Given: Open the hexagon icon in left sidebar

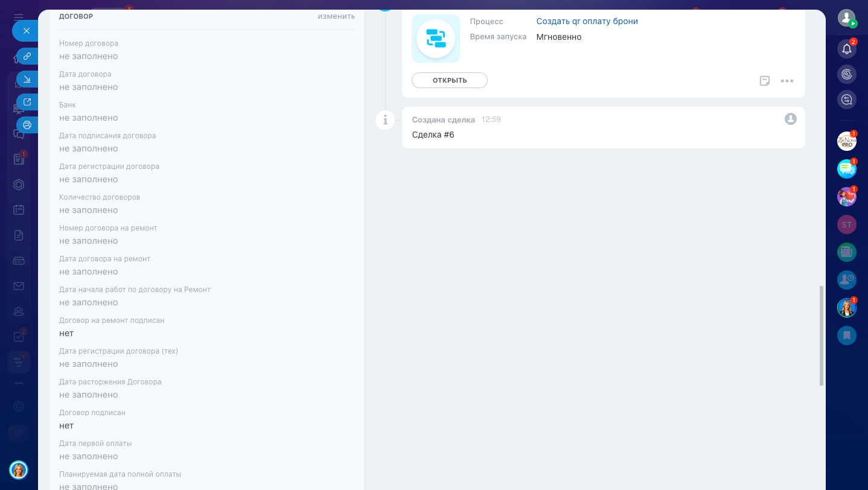Looking at the screenshot, I should [19, 185].
